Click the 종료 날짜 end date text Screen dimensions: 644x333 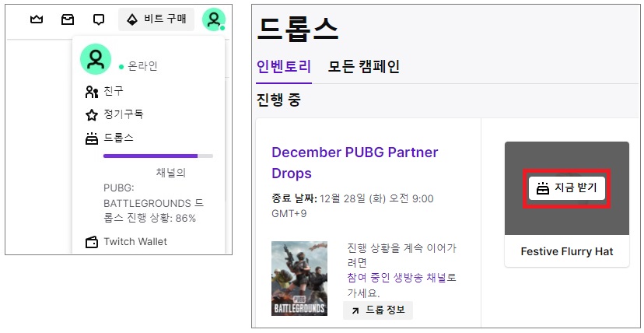coord(352,206)
